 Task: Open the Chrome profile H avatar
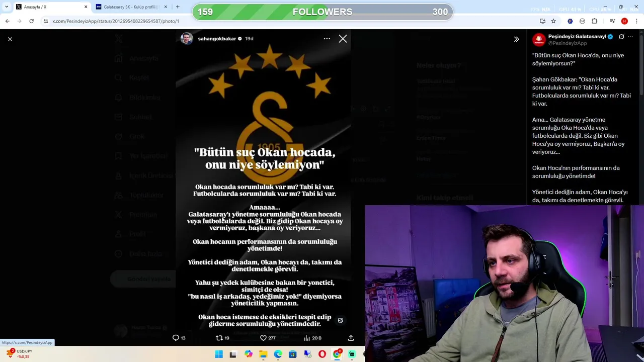[x=624, y=21]
